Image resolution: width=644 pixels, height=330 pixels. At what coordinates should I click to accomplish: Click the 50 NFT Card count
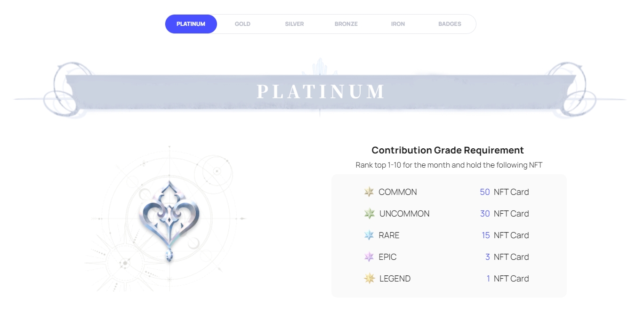pyautogui.click(x=504, y=192)
